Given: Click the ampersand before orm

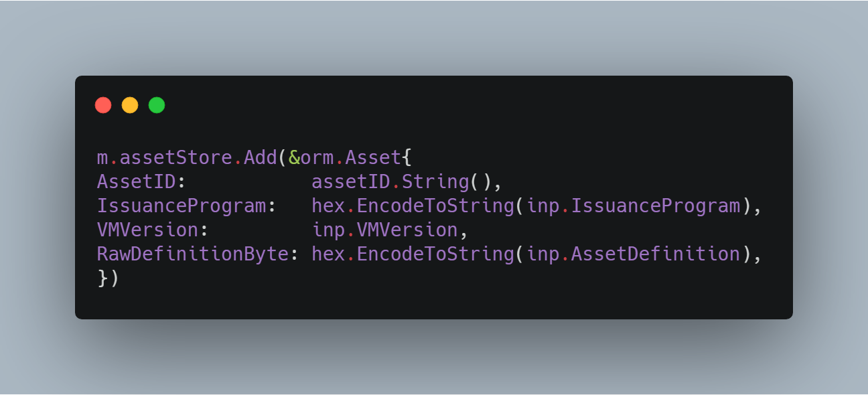Looking at the screenshot, I should coord(294,157).
